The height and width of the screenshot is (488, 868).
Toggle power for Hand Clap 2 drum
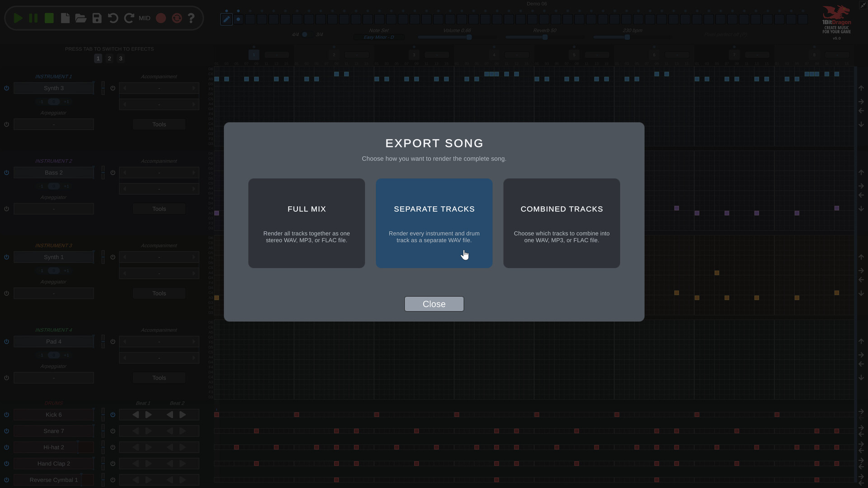(6, 464)
